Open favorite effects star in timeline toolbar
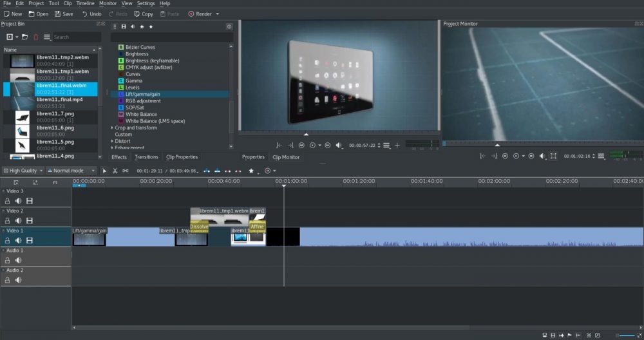644x340 pixels. pos(251,171)
